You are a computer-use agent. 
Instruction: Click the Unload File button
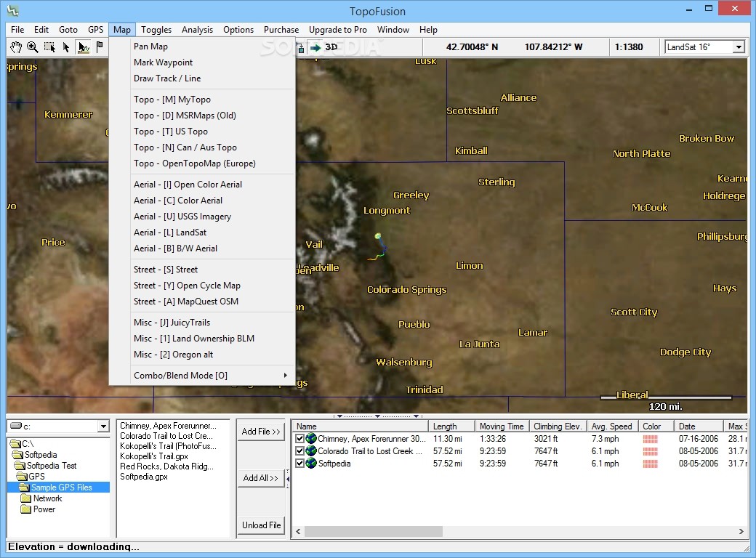261,525
